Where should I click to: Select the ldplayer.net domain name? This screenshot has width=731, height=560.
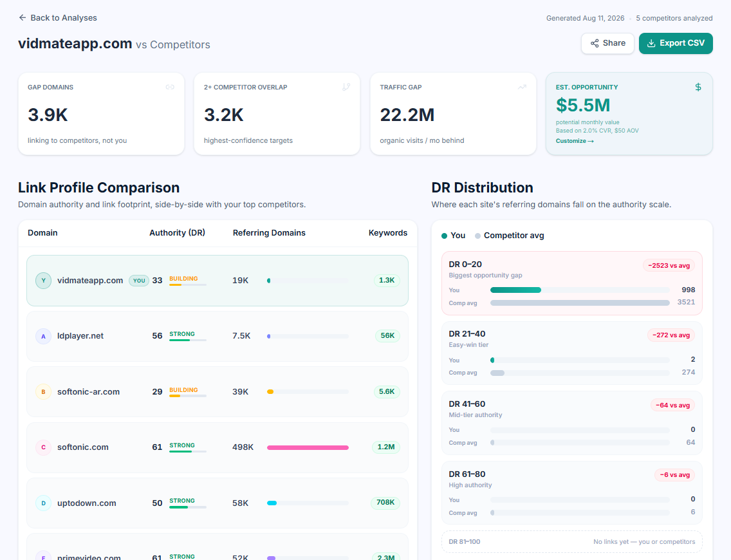click(80, 336)
